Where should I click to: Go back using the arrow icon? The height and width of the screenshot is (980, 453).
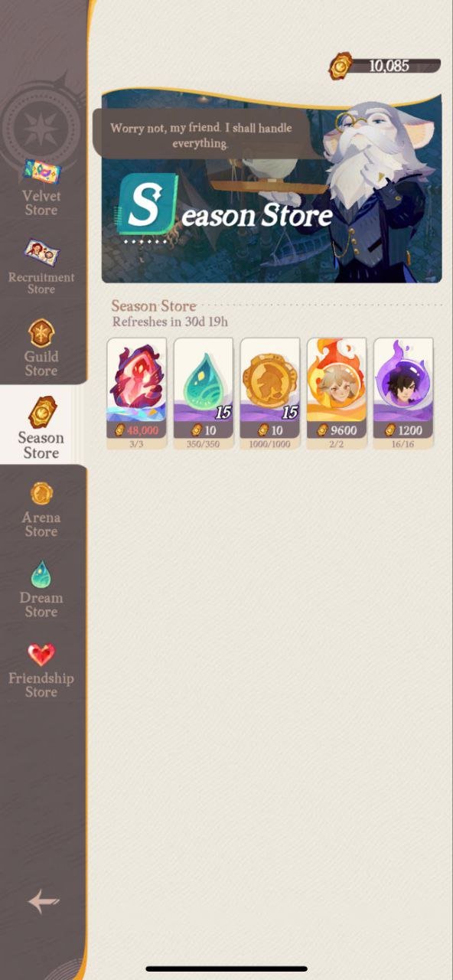tap(44, 901)
